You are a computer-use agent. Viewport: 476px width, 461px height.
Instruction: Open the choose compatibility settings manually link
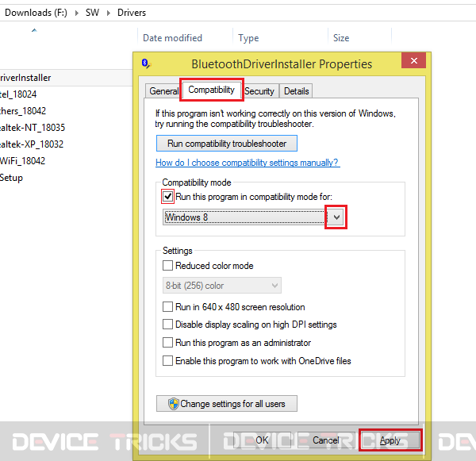pos(248,163)
